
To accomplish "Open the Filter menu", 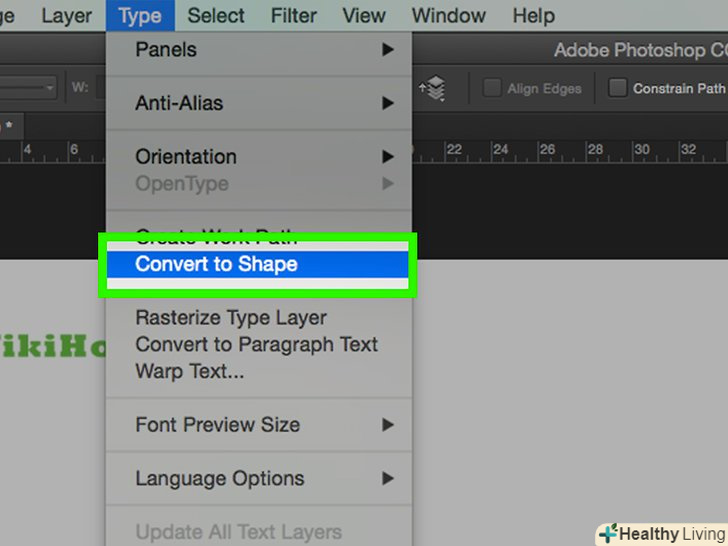I will click(x=293, y=16).
